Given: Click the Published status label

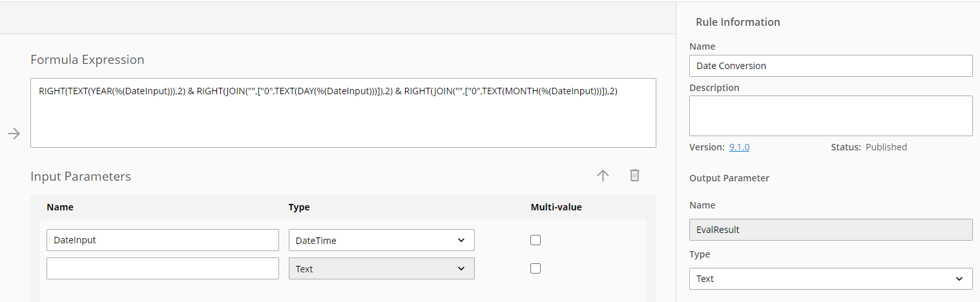Looking at the screenshot, I should pyautogui.click(x=886, y=147).
